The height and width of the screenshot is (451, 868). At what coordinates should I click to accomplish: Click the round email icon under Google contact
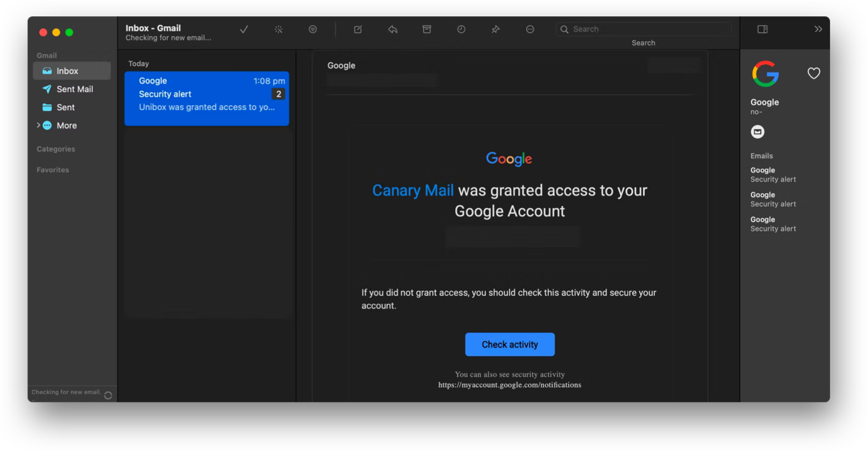[757, 132]
